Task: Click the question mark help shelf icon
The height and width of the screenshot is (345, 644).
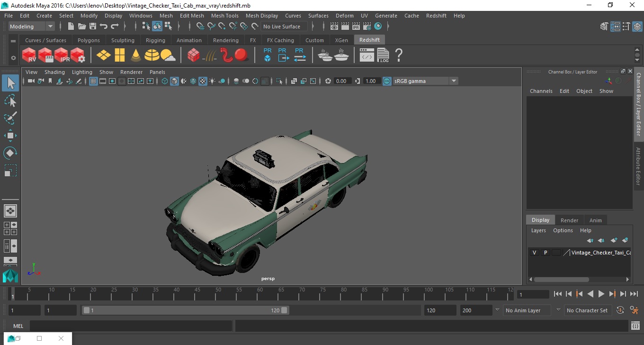Action: [399, 55]
